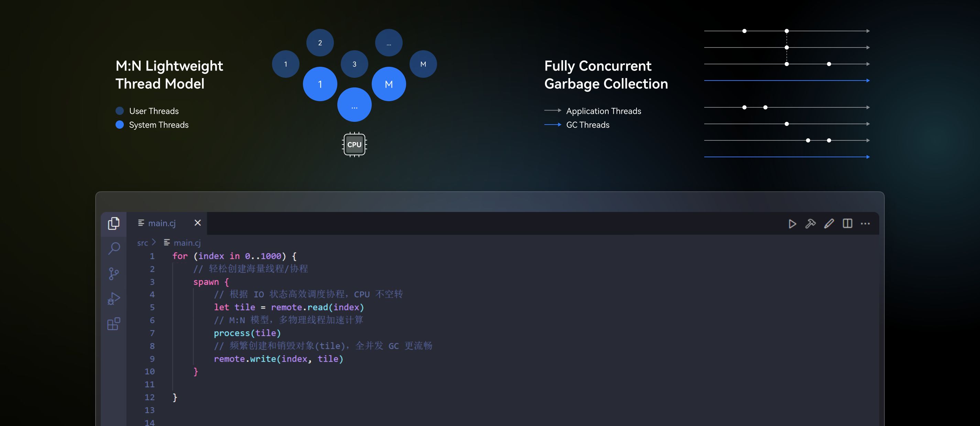Click line number 3 in gutter
This screenshot has width=980, height=426.
point(152,282)
